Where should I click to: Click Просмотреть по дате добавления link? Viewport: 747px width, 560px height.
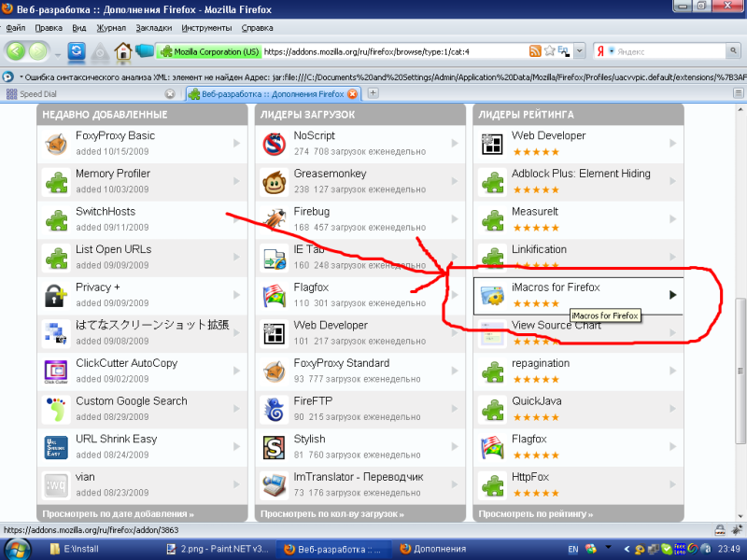click(119, 514)
